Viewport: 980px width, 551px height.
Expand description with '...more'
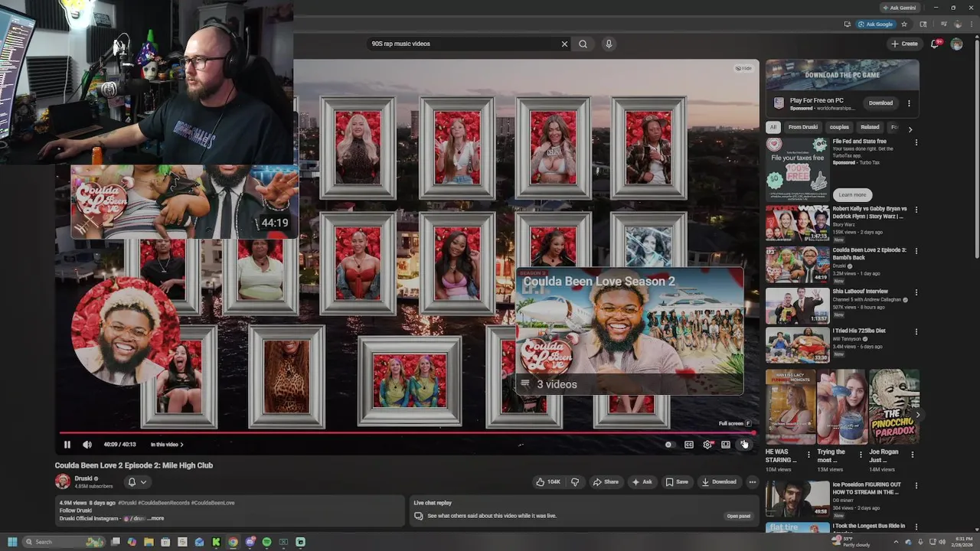155,518
